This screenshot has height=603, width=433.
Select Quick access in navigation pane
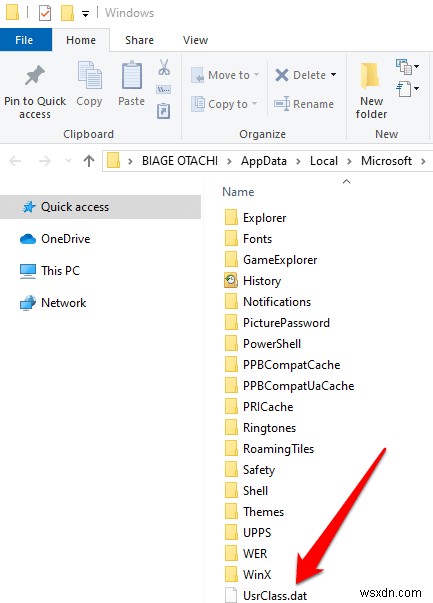coord(100,207)
